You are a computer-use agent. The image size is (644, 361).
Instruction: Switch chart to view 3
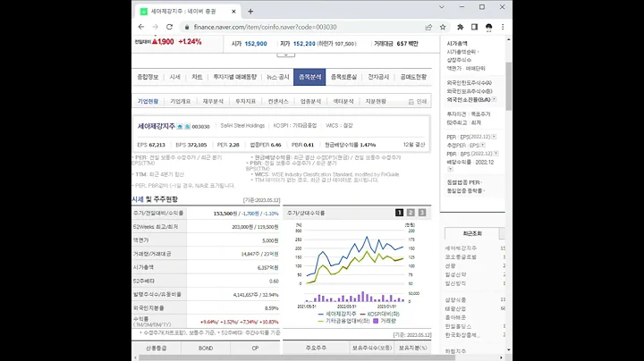coord(422,213)
